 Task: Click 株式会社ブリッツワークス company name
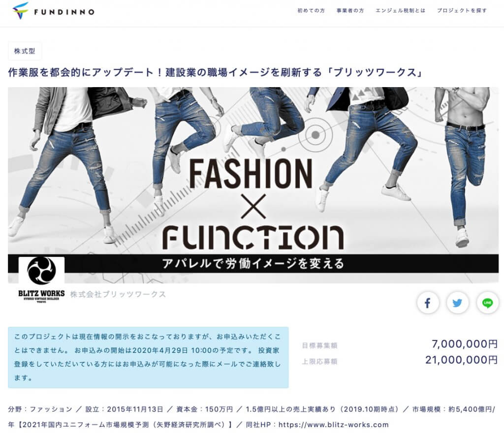click(x=118, y=294)
